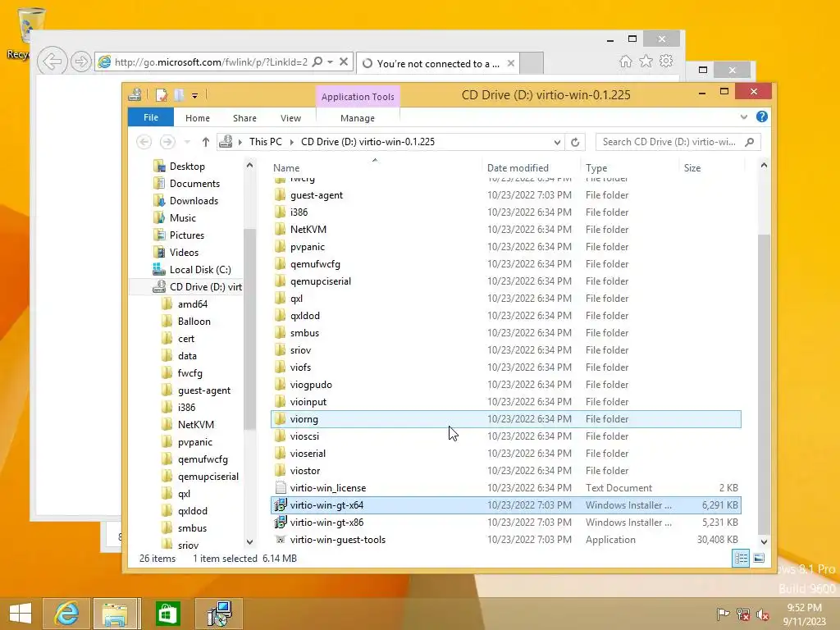Image resolution: width=840 pixels, height=630 pixels.
Task: Open the File menu in Explorer ribbon
Action: click(x=151, y=117)
